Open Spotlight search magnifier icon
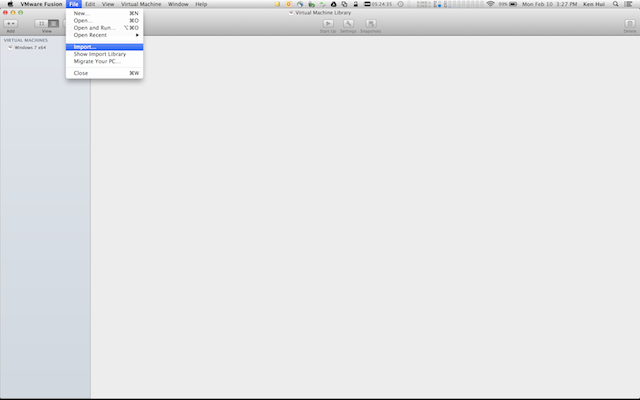 (616, 4)
